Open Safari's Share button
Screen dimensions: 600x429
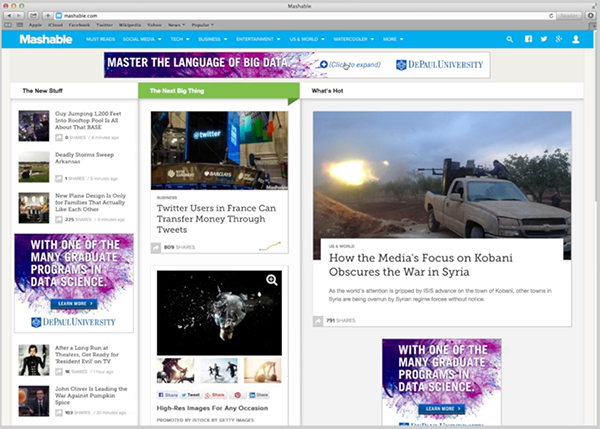point(34,16)
